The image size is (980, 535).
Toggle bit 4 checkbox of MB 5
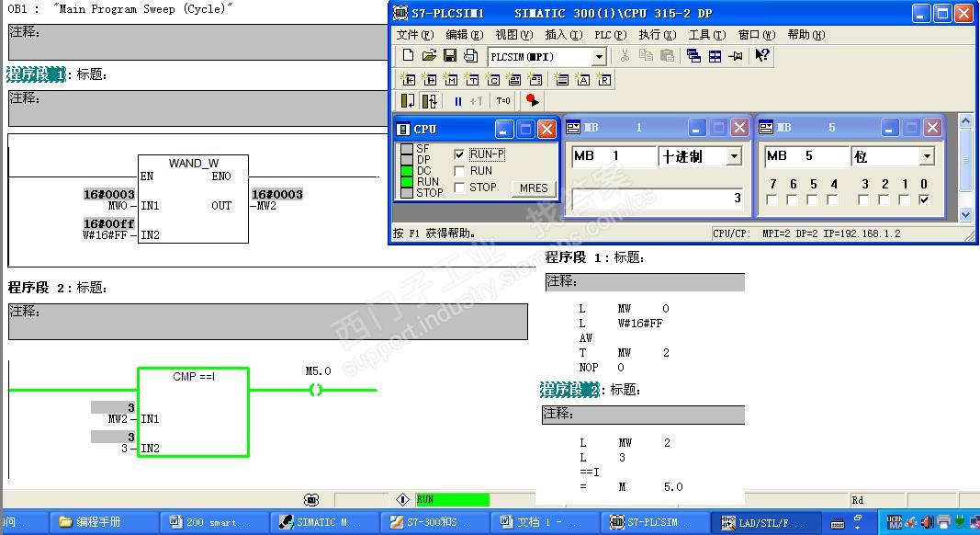pos(832,199)
